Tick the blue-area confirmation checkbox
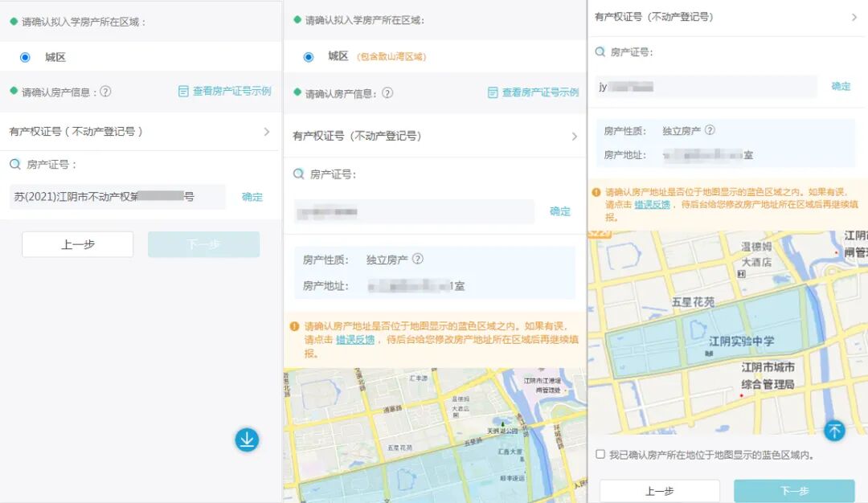This screenshot has width=868, height=503. (x=600, y=454)
